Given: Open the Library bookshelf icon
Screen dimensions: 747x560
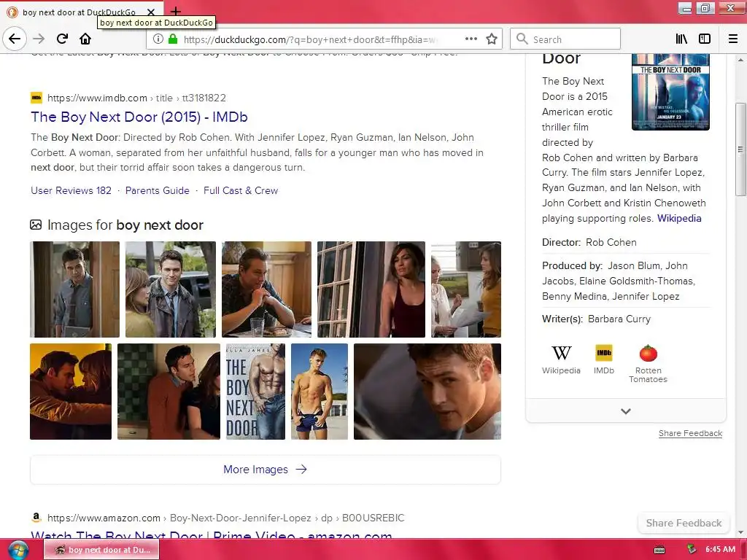Looking at the screenshot, I should pos(681,39).
